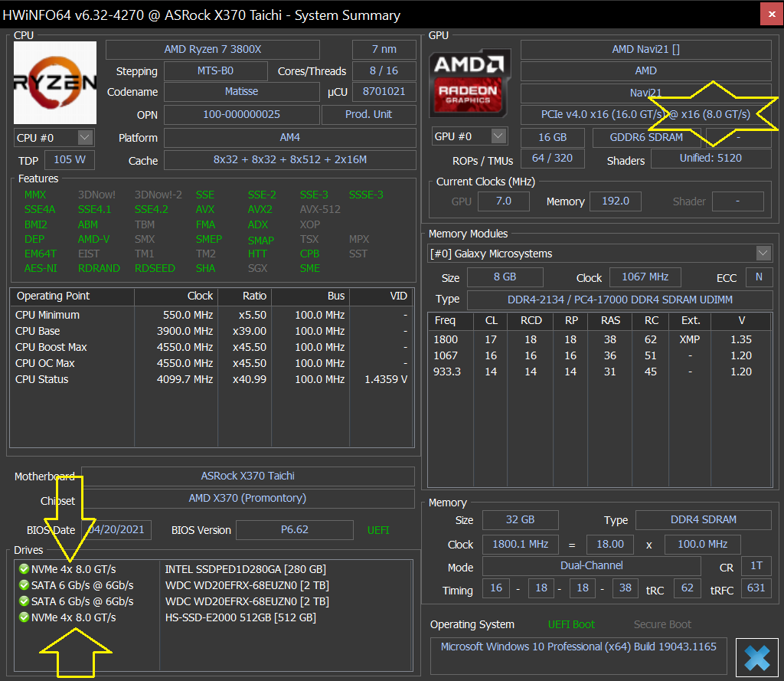Click the µCU value 8701021
784x681 pixels.
pos(384,92)
